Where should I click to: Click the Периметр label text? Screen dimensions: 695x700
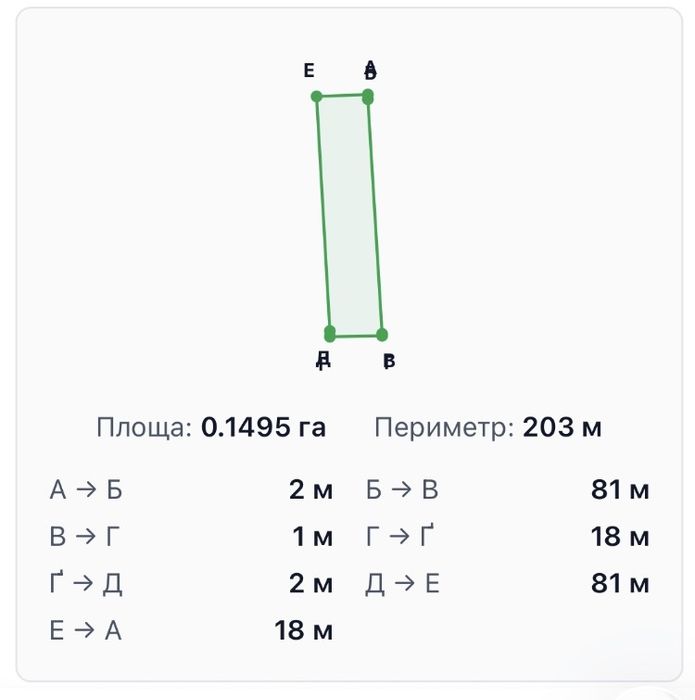pos(445,428)
